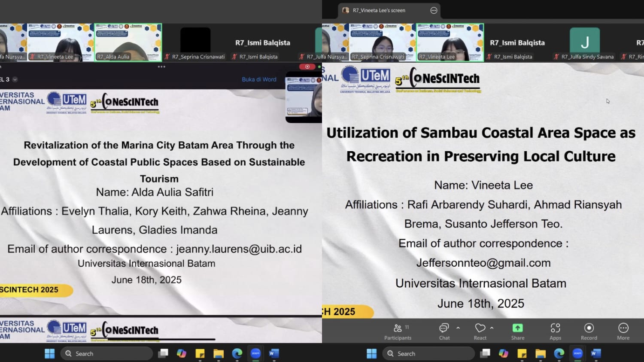644x362 pixels.
Task: Open the dropdown arrow beside "EL 3"
Action: pyautogui.click(x=15, y=79)
